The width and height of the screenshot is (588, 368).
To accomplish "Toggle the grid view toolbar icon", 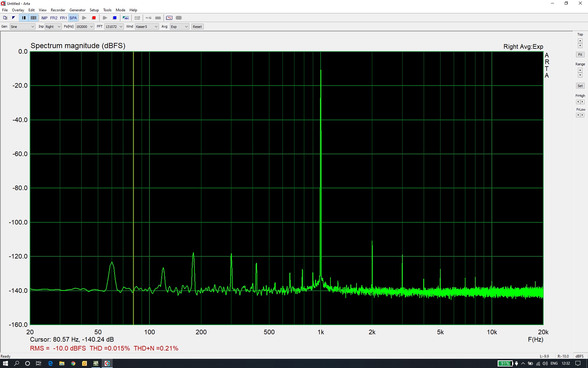I will [x=33, y=18].
